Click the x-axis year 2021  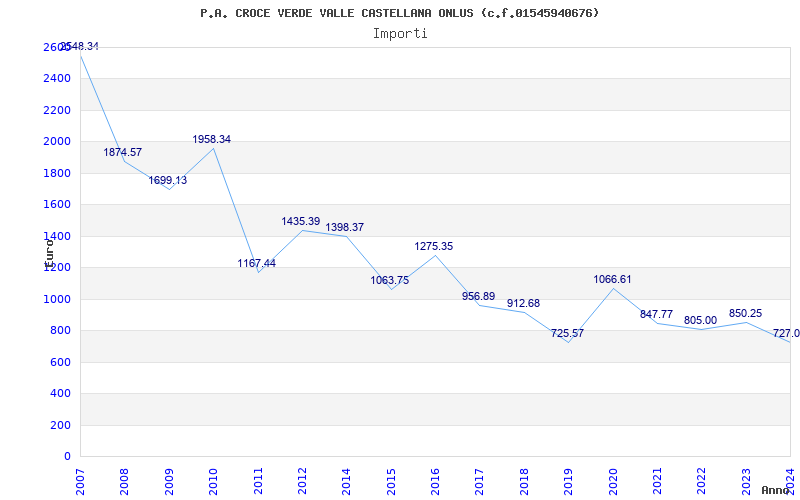657,481
